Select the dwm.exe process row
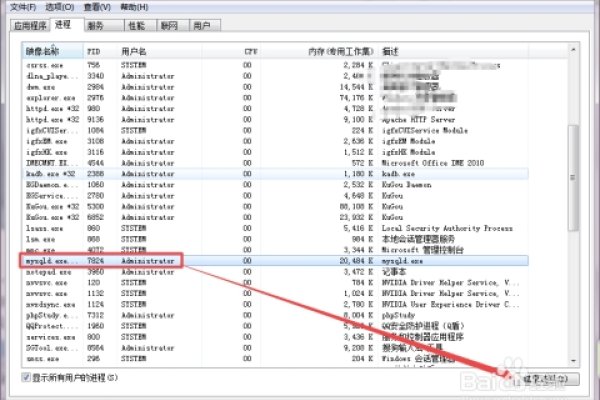The image size is (600, 400). pos(276,87)
